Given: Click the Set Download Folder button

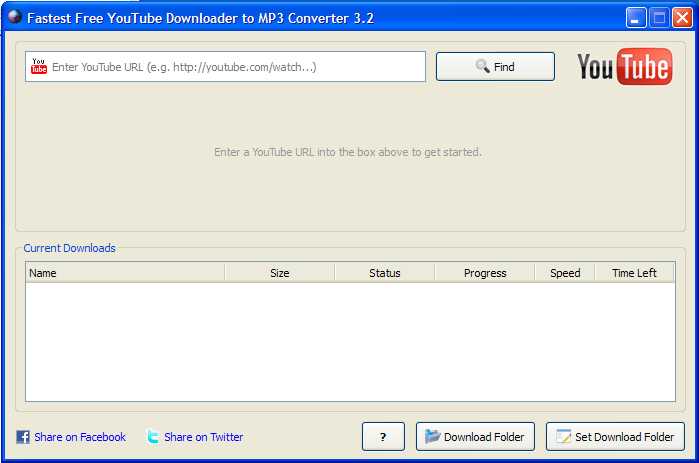Looking at the screenshot, I should [615, 437].
